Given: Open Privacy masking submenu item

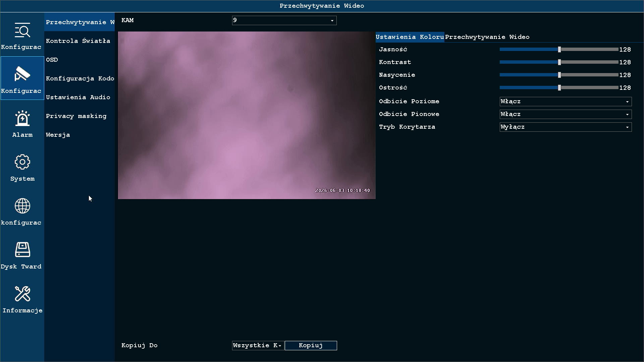Looking at the screenshot, I should tap(79, 116).
